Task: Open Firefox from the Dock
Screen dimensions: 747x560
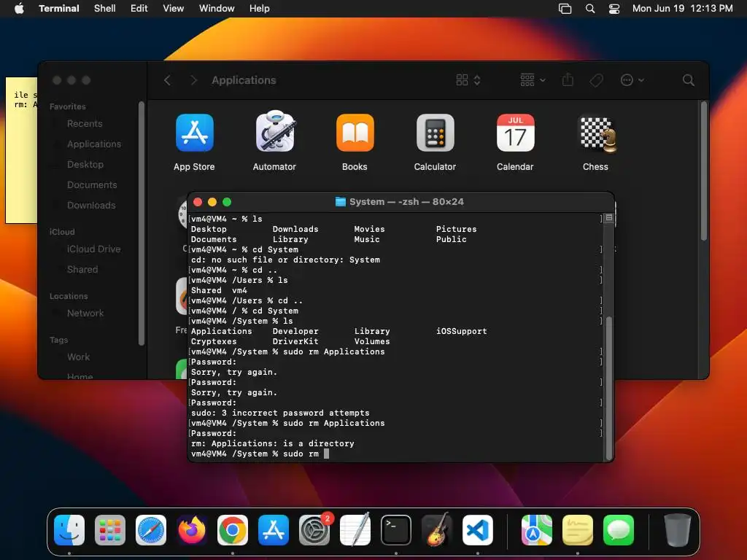Action: (x=192, y=530)
